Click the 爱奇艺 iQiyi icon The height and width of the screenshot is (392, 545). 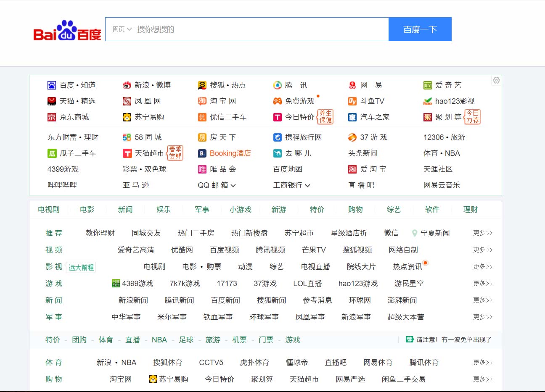tap(428, 85)
